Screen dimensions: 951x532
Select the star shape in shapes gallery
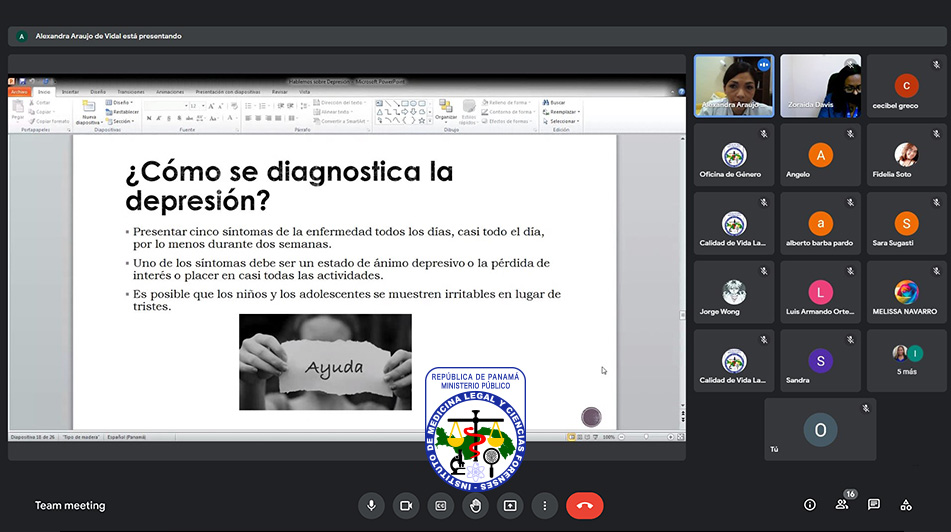point(422,121)
